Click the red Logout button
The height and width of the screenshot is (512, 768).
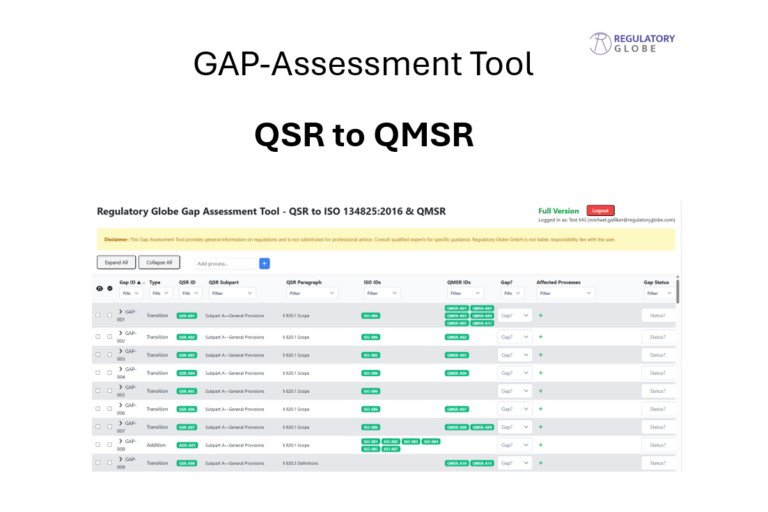600,211
